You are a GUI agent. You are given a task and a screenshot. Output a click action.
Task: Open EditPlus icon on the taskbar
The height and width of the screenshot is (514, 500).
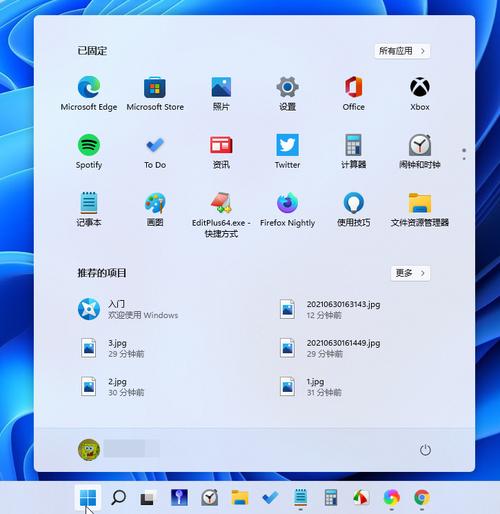tap(361, 498)
